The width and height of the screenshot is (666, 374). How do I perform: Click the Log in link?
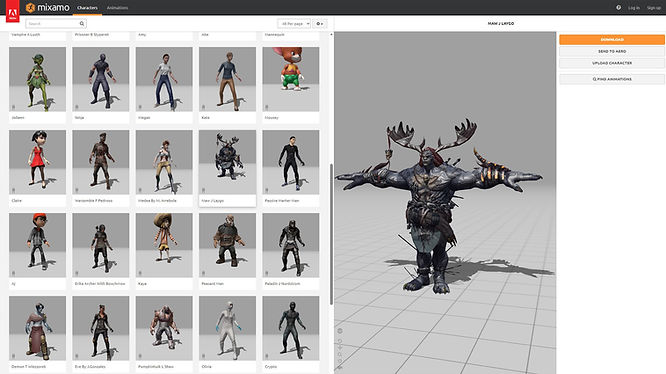tap(634, 8)
